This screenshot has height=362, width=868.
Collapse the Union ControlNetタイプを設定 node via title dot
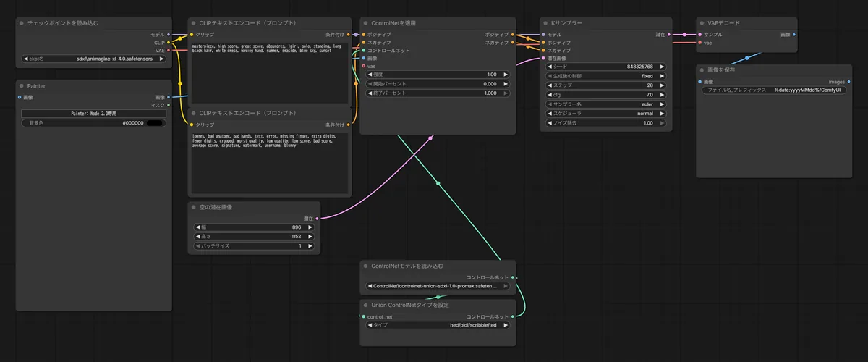click(365, 305)
